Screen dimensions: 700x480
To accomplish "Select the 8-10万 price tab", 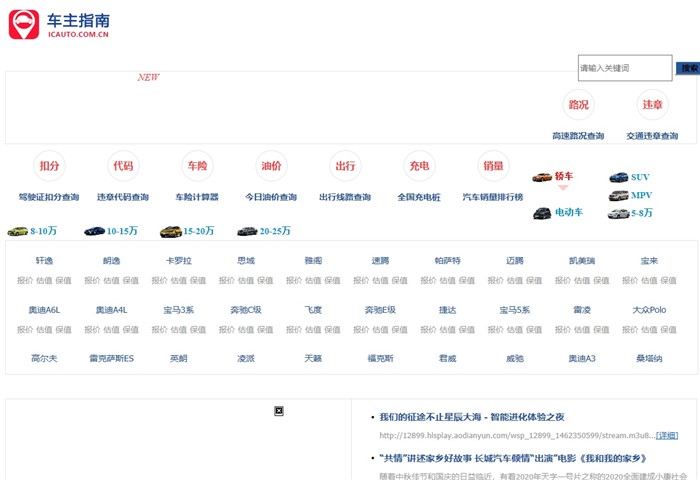I will [x=43, y=231].
